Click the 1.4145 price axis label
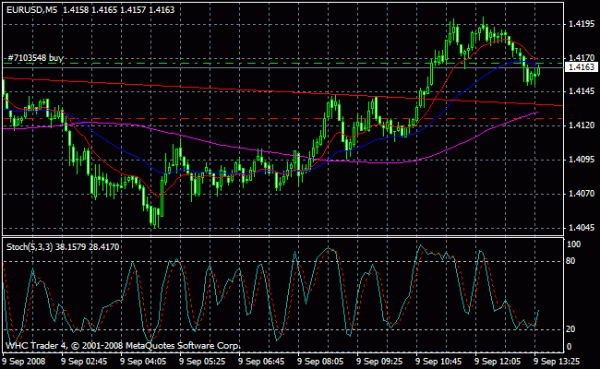Image resolution: width=600 pixels, height=369 pixels. click(582, 91)
